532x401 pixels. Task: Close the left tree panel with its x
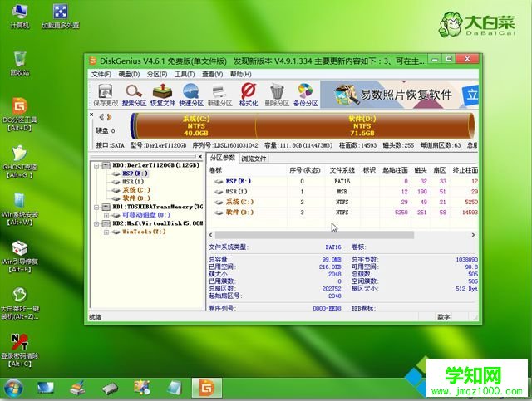[200, 157]
